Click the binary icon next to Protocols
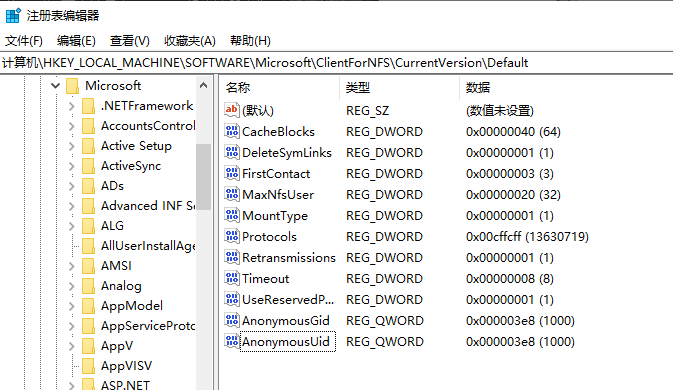673x390 pixels. pyautogui.click(x=232, y=236)
